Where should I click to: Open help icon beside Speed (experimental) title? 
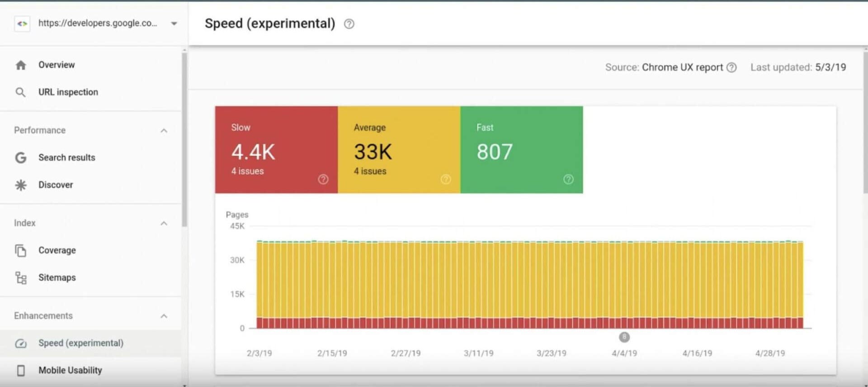tap(349, 24)
